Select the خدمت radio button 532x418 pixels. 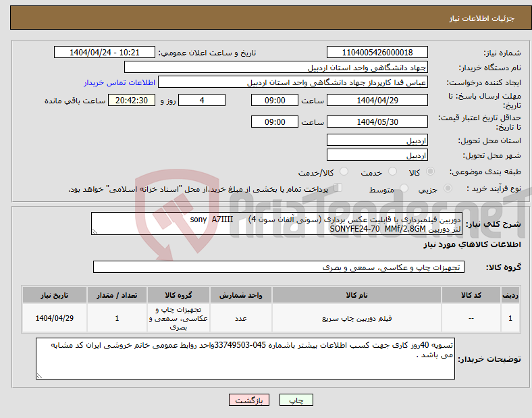(x=392, y=172)
